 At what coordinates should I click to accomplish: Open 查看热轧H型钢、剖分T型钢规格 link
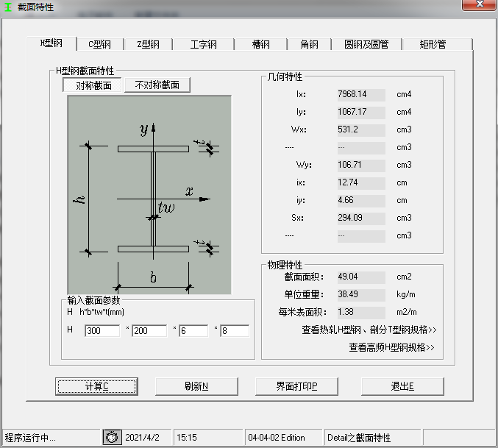point(369,330)
